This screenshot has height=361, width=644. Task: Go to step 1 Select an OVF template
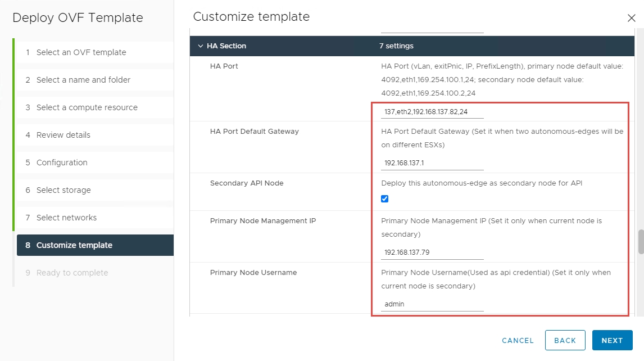tap(81, 52)
